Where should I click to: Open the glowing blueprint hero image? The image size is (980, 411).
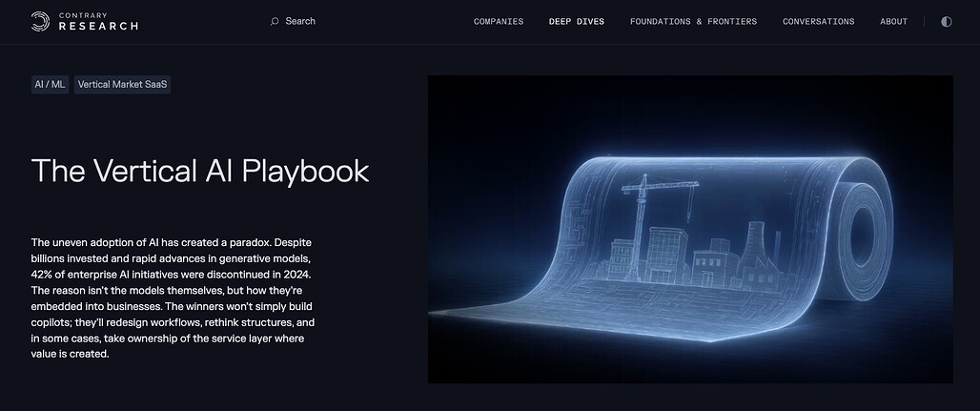[x=689, y=229]
